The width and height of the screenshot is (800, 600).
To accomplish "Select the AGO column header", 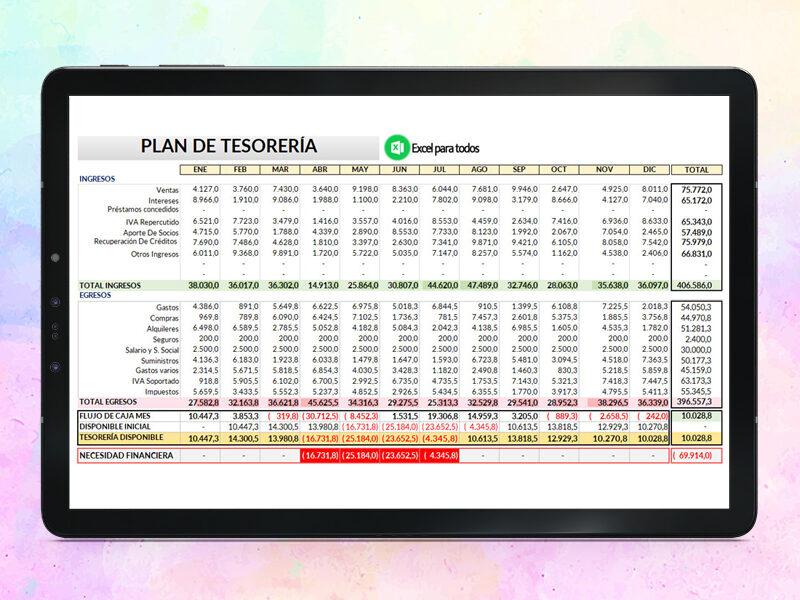I will (x=479, y=169).
